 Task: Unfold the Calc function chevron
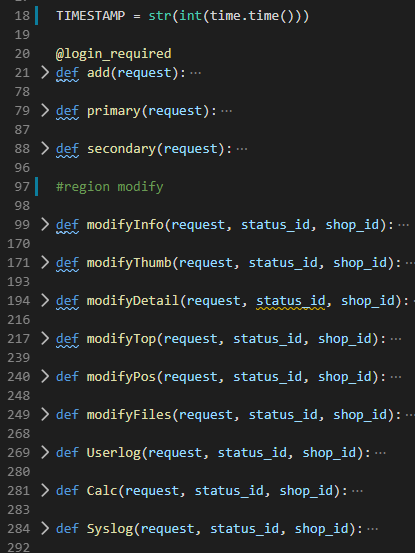point(45,491)
